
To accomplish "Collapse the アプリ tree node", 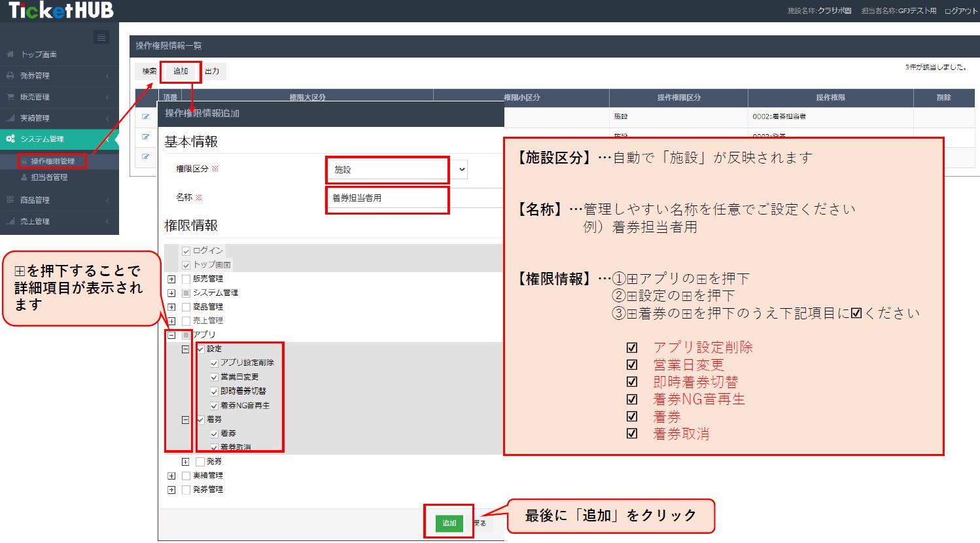I will (171, 335).
